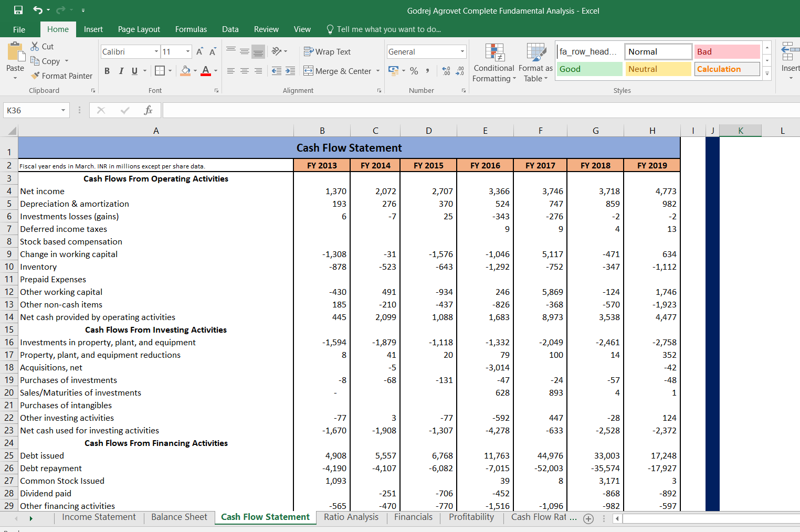Apply comma style number format

coord(428,71)
